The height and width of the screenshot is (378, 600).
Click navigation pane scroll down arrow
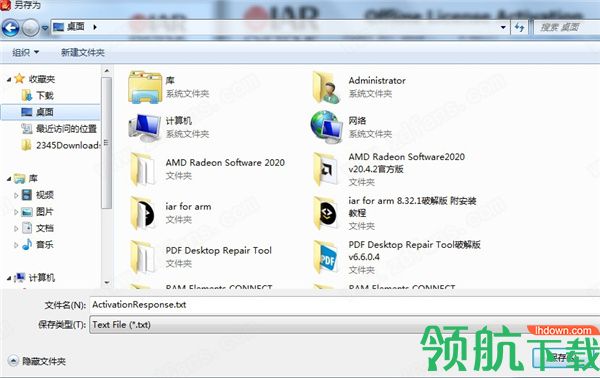107,283
